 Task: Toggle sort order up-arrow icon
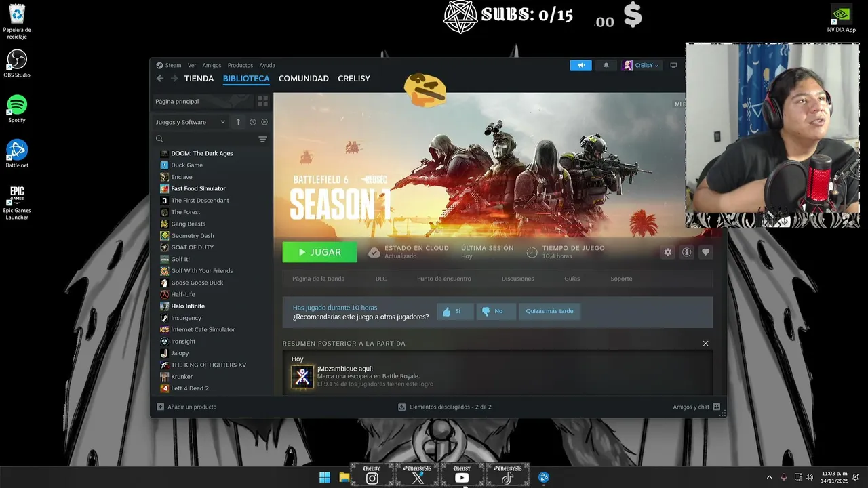click(238, 122)
